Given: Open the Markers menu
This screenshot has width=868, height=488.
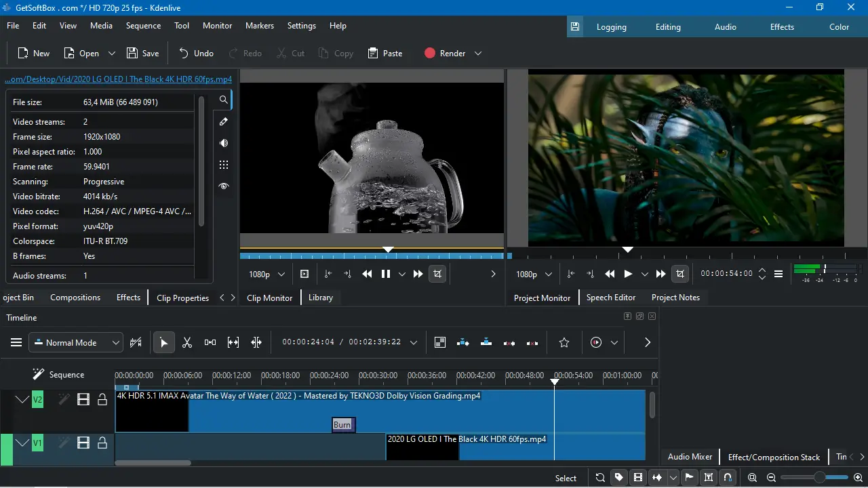Looking at the screenshot, I should tap(260, 26).
